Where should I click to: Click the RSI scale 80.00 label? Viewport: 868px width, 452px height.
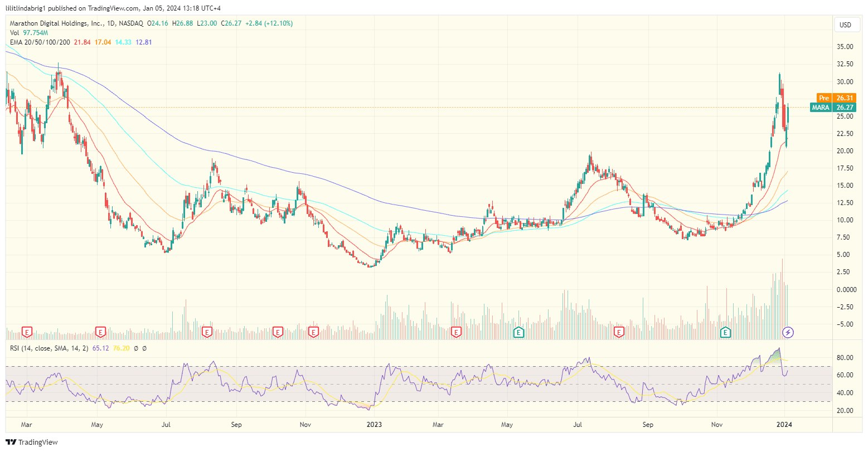click(846, 358)
